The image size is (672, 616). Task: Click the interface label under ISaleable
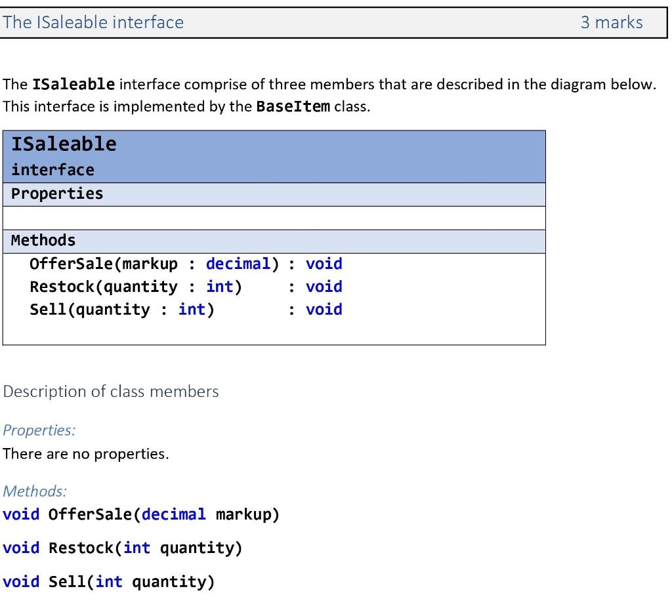(x=52, y=169)
